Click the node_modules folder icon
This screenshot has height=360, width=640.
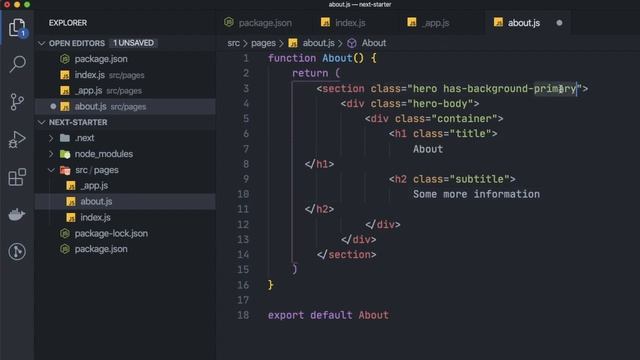pyautogui.click(x=65, y=154)
